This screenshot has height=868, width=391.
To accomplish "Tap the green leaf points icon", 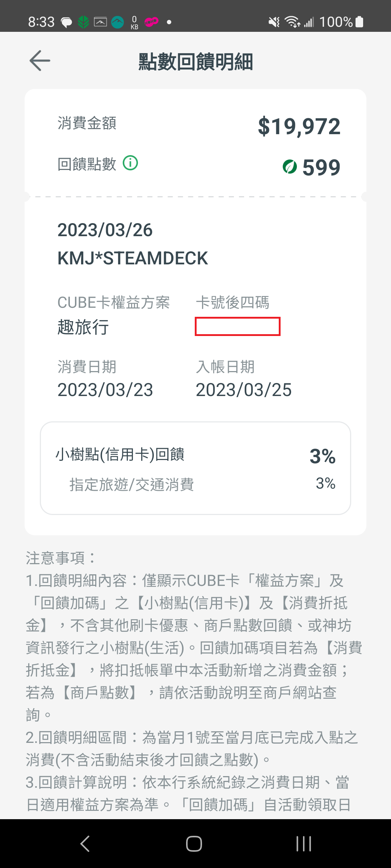I will 290,167.
